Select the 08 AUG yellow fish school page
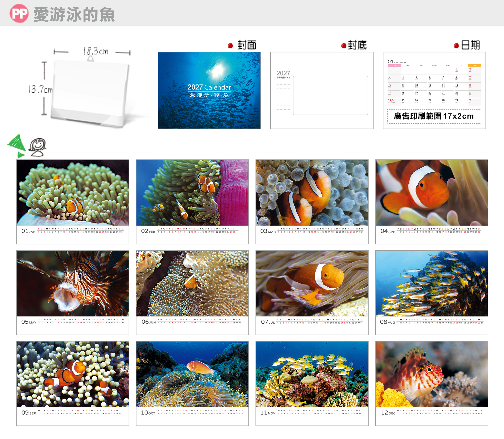Image resolution: width=504 pixels, height=439 pixels. click(x=432, y=293)
